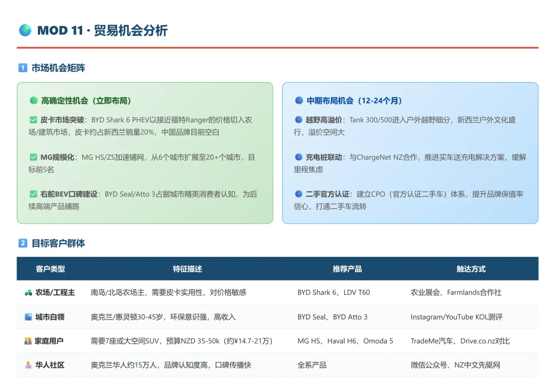Select the MOD 11 · 贸易机会分析 title
Image resolution: width=555 pixels, height=392 pixels.
coord(102,30)
